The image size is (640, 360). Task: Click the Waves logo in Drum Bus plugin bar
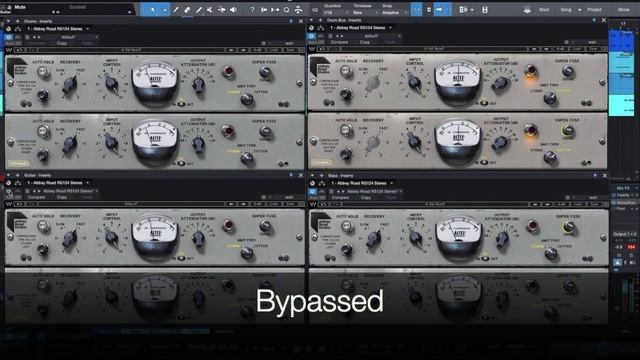click(x=312, y=49)
